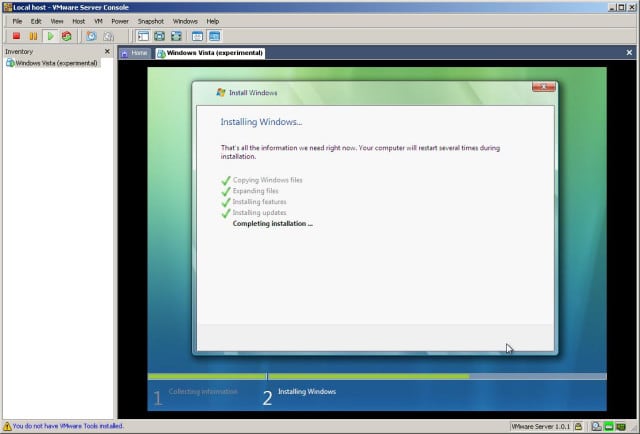Click the Windows flag icon in Install Windows dialog
Image resolution: width=640 pixels, height=434 pixels.
(x=221, y=92)
